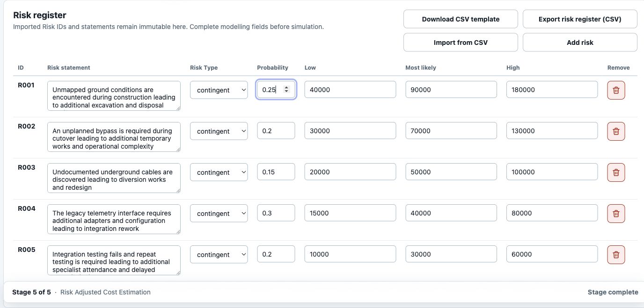The height and width of the screenshot is (308, 644).
Task: Select R003 probability field 0.15
Action: pos(276,172)
